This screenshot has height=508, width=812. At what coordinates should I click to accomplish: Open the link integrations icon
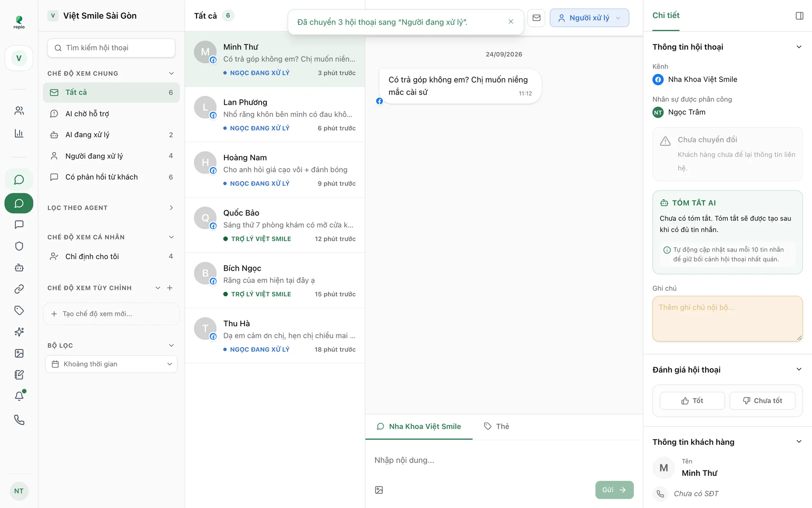19,289
